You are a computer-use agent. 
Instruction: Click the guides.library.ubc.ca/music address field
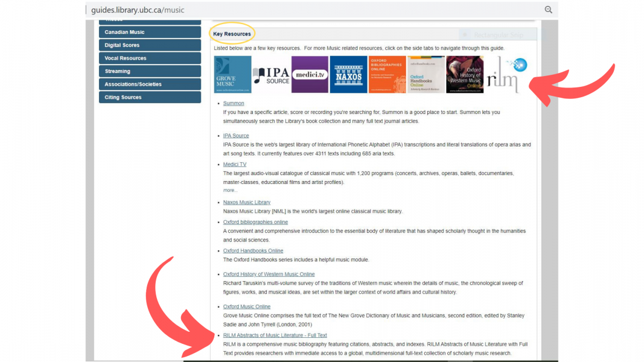click(138, 10)
